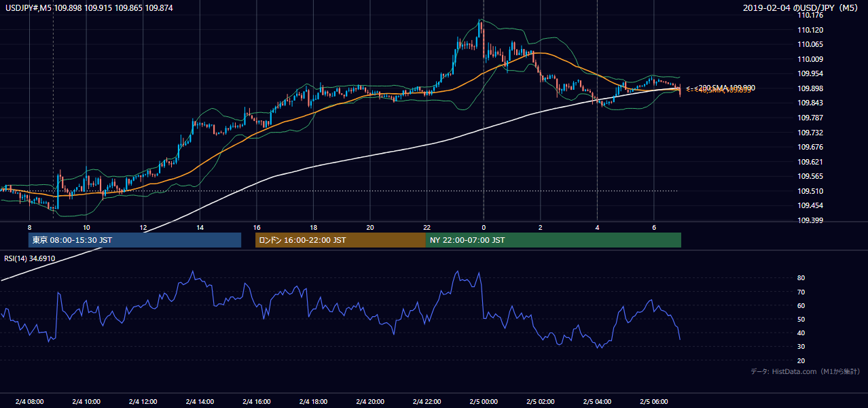Click RSI scale value 80
This screenshot has width=868, height=408.
tap(801, 278)
